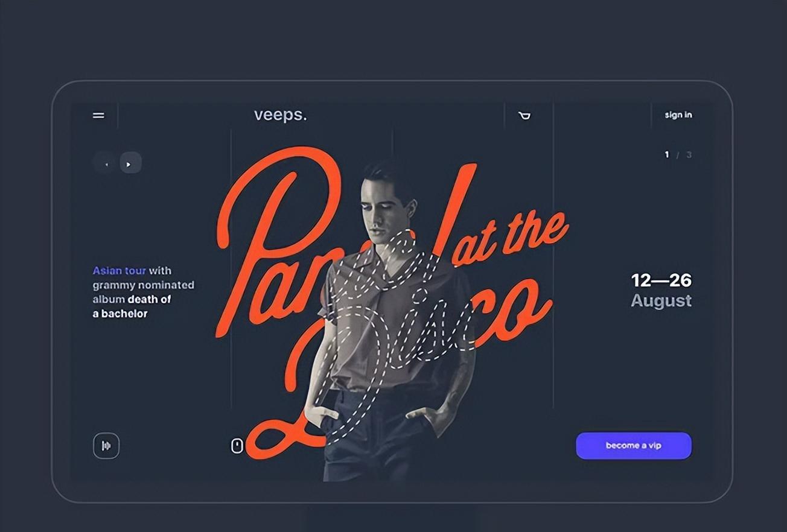The image size is (787, 532).
Task: Click the August month label
Action: click(x=661, y=300)
